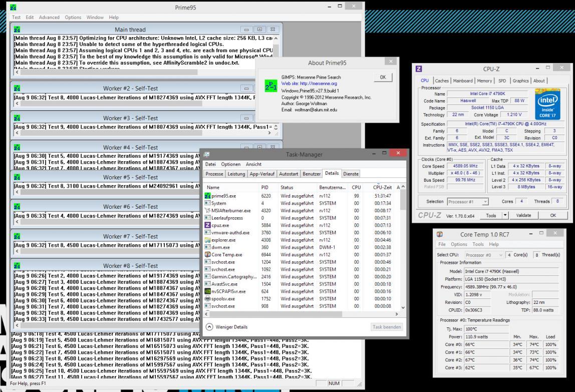
Task: Click the Prime95 title bar application icon
Action: 13,8
